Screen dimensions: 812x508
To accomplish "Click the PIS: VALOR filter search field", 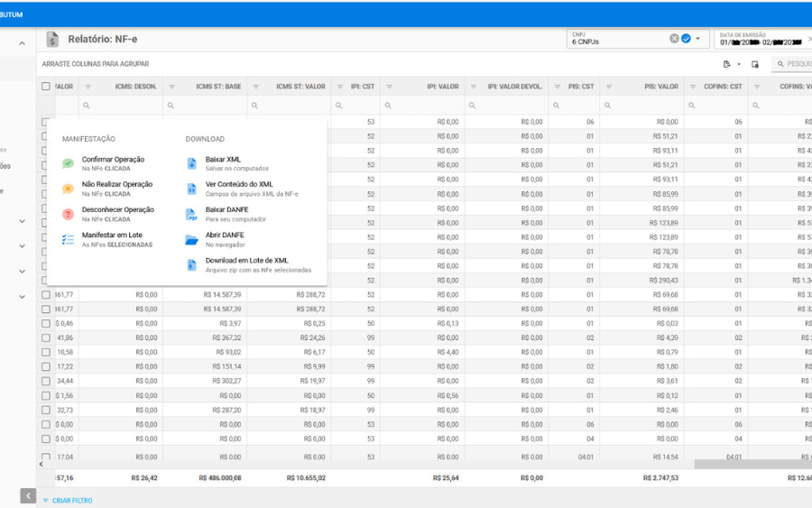I will tap(642, 106).
